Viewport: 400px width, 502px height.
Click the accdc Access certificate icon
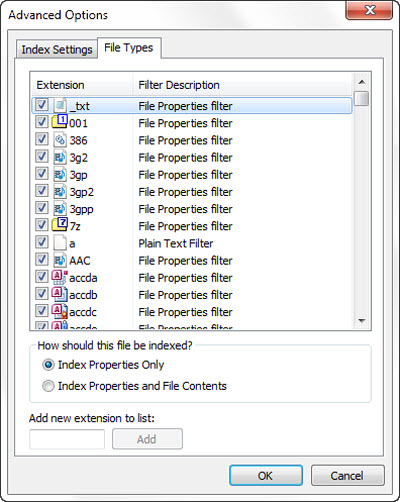[x=60, y=312]
